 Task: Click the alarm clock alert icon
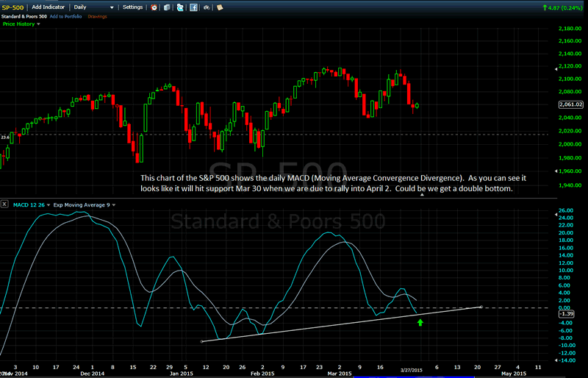(x=154, y=7)
